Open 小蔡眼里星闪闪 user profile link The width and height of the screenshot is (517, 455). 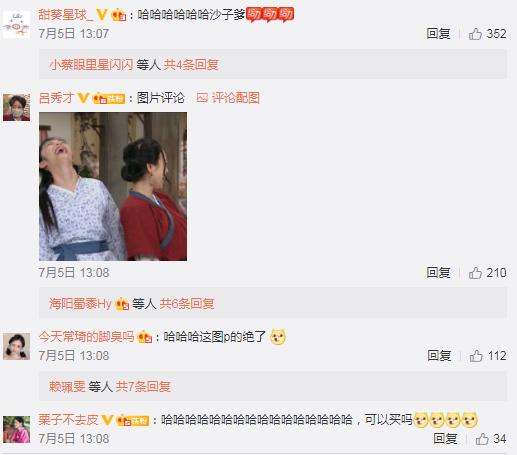(x=91, y=65)
